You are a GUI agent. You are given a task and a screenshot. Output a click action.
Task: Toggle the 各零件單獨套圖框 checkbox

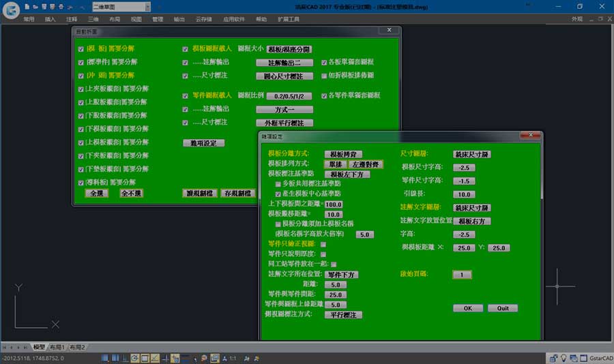(x=324, y=95)
